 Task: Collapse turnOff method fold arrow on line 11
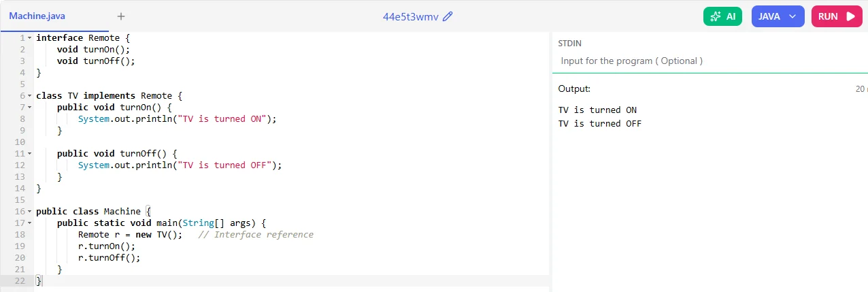pos(29,154)
